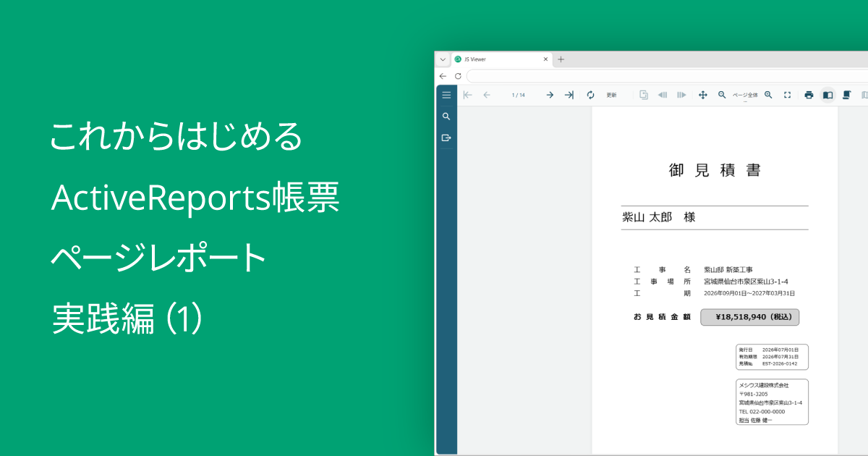The height and width of the screenshot is (456, 868).
Task: Zoom out the report view
Action: coord(722,95)
